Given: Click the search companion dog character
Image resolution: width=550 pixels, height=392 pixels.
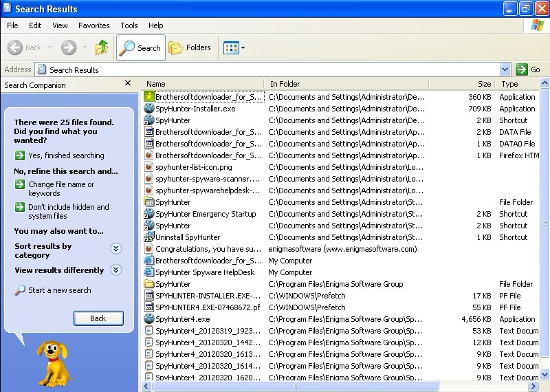Looking at the screenshot, I should click(53, 364).
